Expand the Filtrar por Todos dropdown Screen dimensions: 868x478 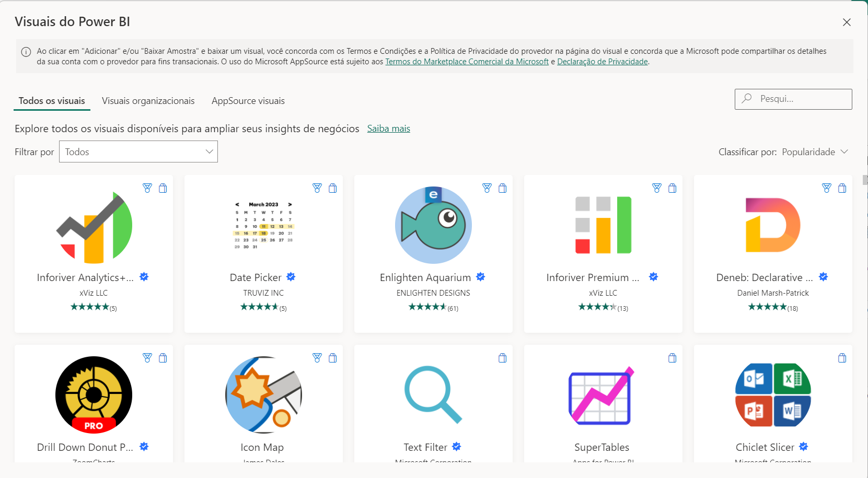138,151
